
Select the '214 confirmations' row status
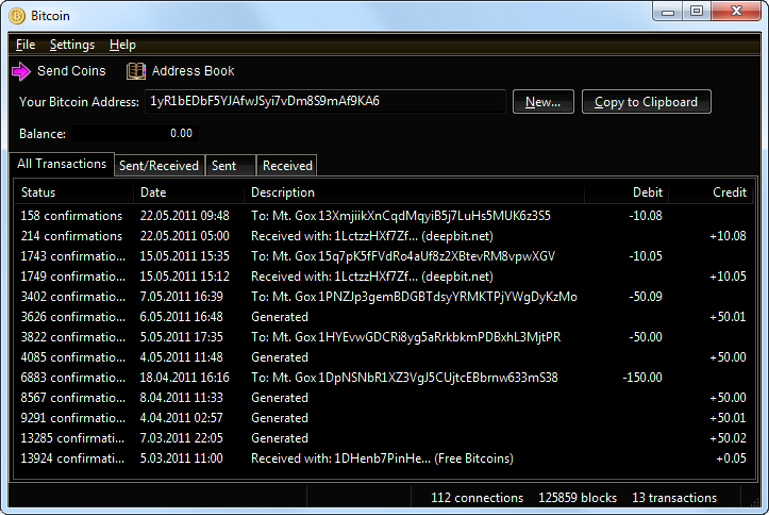pyautogui.click(x=71, y=236)
